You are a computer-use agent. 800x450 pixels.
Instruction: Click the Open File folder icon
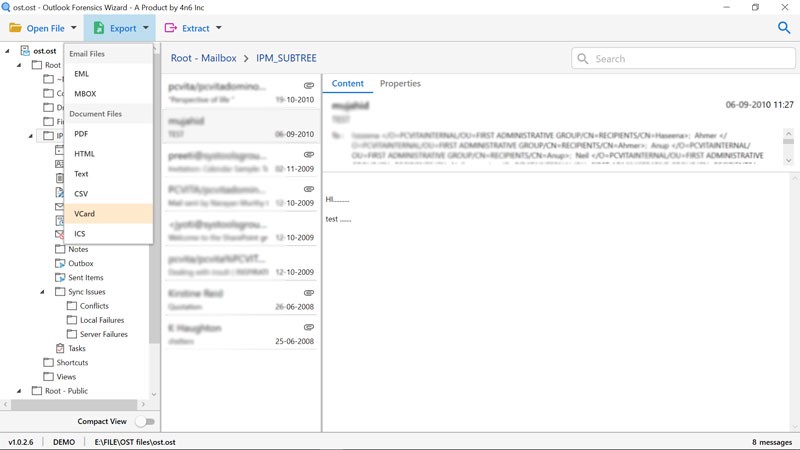[x=15, y=28]
